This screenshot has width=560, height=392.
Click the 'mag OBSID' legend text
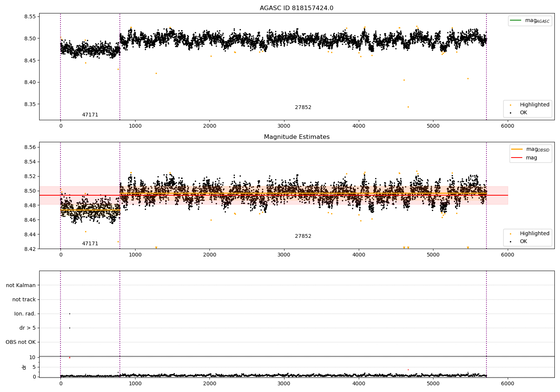pos(538,149)
